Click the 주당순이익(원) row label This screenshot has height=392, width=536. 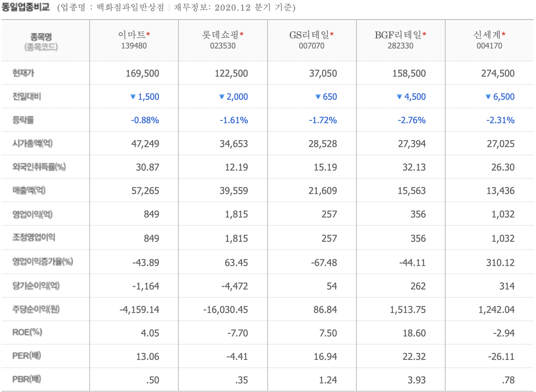[36, 309]
